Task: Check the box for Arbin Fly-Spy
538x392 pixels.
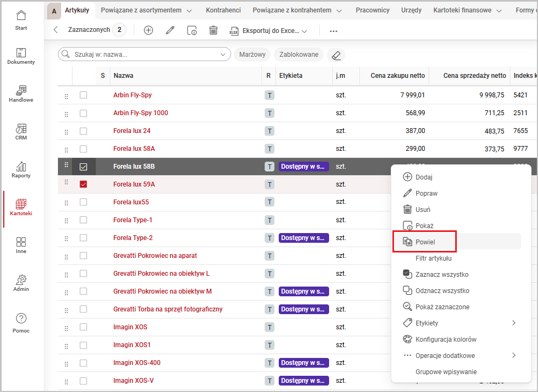Action: pos(83,95)
